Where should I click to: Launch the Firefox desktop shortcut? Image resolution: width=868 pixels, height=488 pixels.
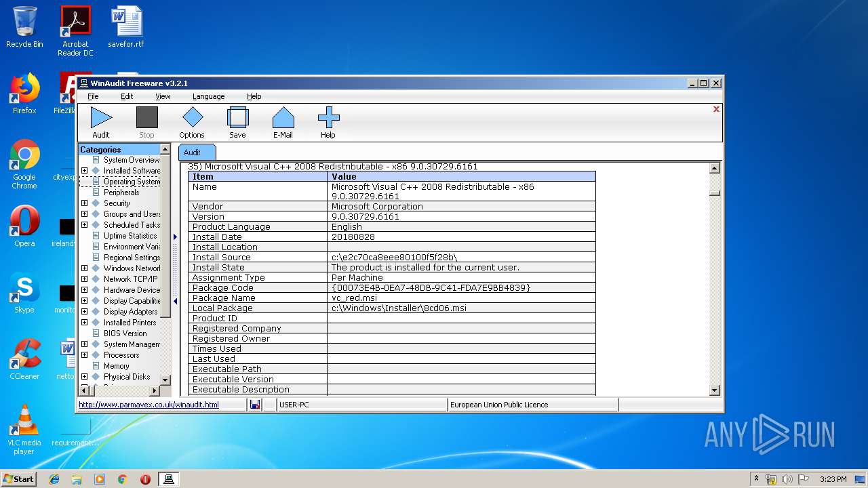(24, 94)
